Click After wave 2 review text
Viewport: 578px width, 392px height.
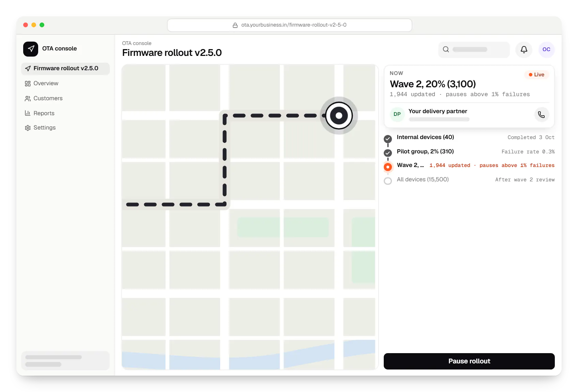525,180
